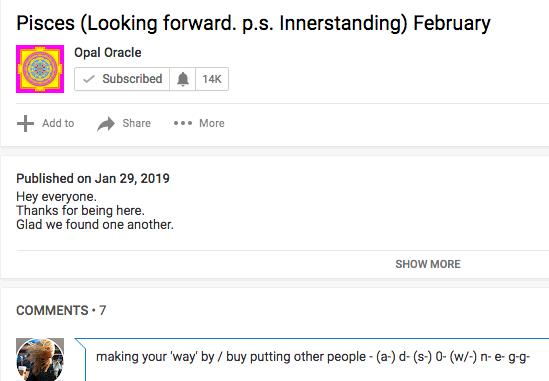Screen dimensions: 549x381
Task: Click the three-dot More icon
Action: click(x=183, y=123)
